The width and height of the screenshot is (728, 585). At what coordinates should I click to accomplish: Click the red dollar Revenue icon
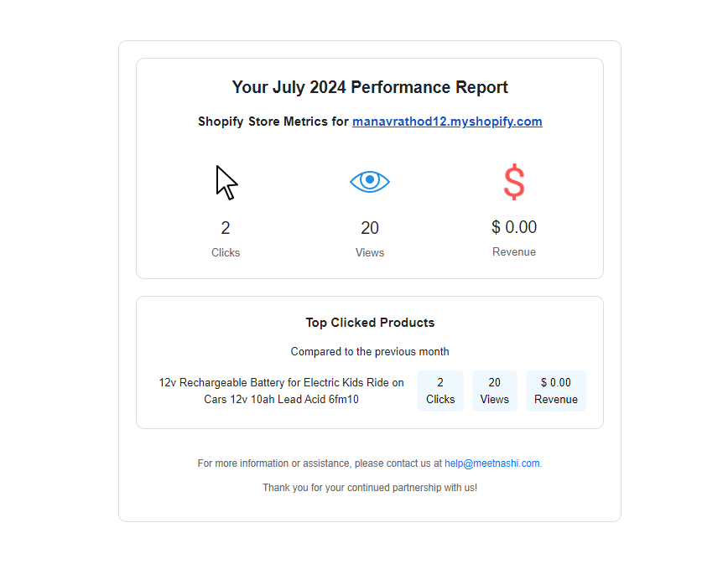coord(514,182)
